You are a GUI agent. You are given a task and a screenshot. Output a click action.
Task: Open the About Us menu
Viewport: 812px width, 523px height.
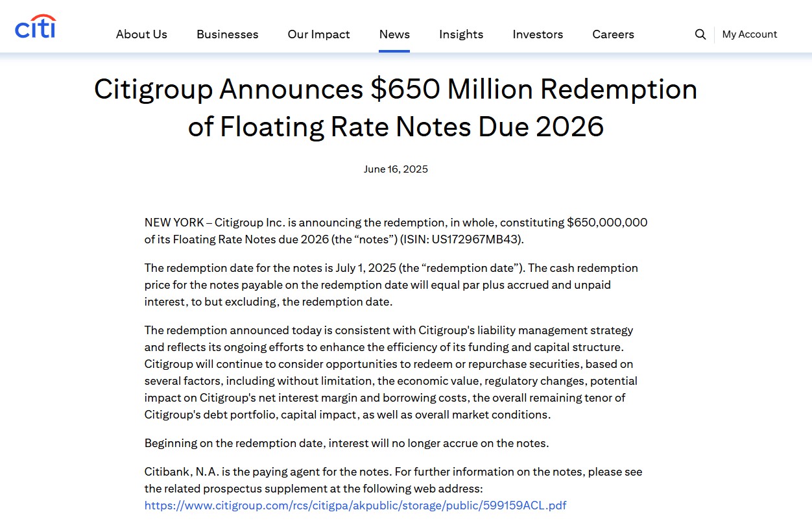tap(141, 34)
